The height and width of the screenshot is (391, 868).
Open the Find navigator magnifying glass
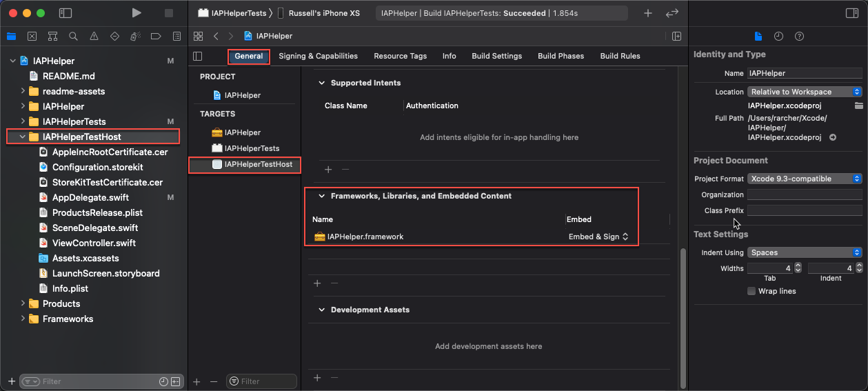(x=73, y=36)
